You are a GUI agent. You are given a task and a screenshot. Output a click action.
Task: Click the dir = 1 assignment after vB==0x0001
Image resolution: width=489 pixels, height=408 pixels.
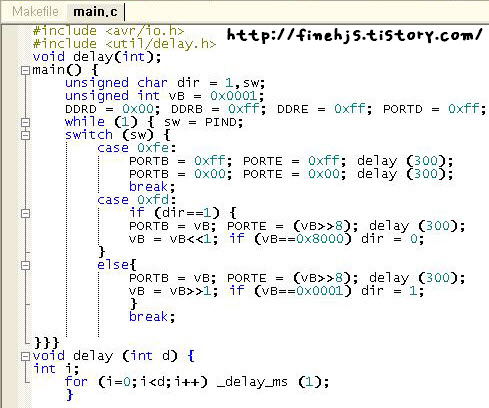pyautogui.click(x=393, y=291)
